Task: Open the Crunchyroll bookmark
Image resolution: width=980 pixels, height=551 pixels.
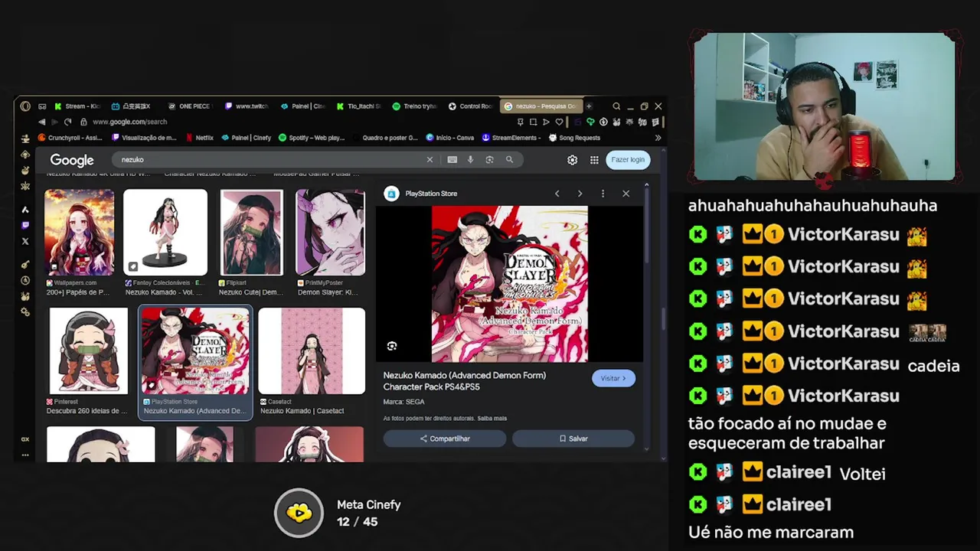Action: (70, 138)
